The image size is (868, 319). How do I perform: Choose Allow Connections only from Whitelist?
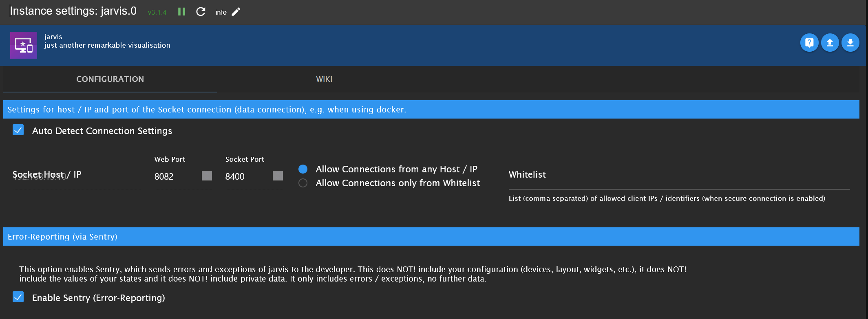click(303, 183)
